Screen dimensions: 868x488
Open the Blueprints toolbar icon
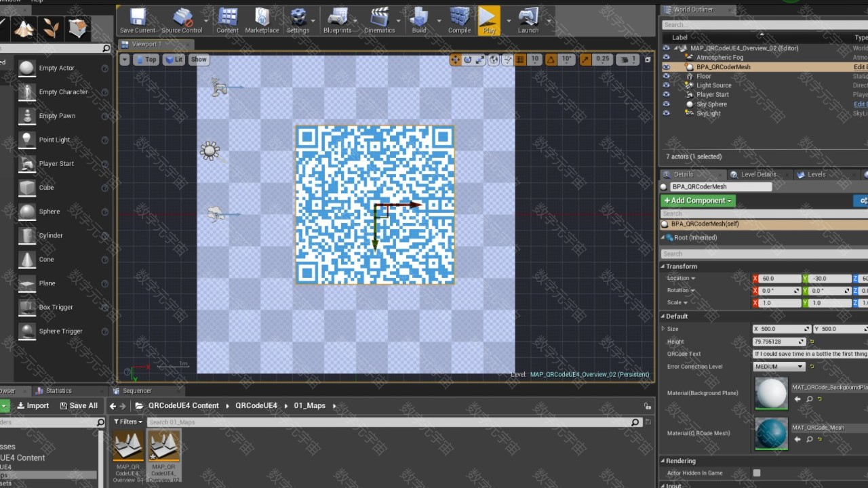click(338, 20)
